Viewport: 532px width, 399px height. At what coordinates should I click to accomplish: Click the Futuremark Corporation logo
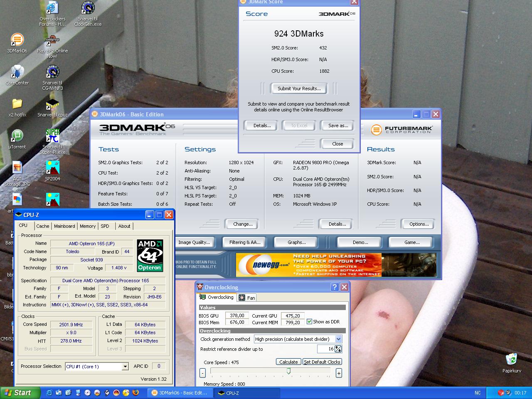[x=401, y=130]
